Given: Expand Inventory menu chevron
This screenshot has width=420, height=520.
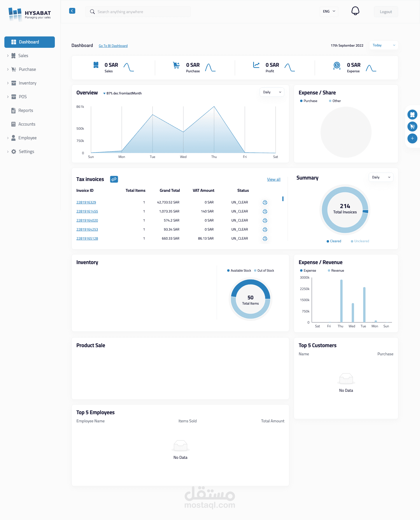Looking at the screenshot, I should pos(8,83).
